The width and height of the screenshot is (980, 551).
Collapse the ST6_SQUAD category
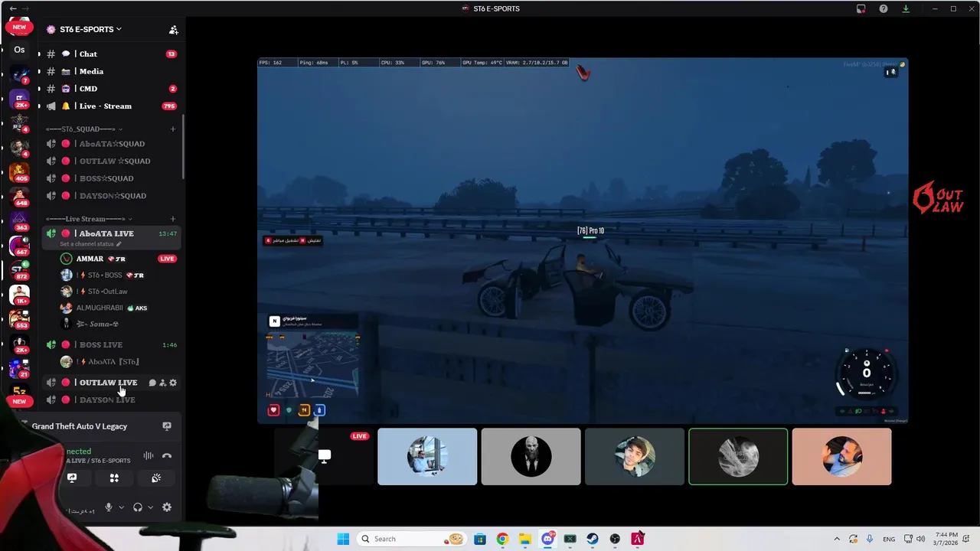[x=83, y=129]
